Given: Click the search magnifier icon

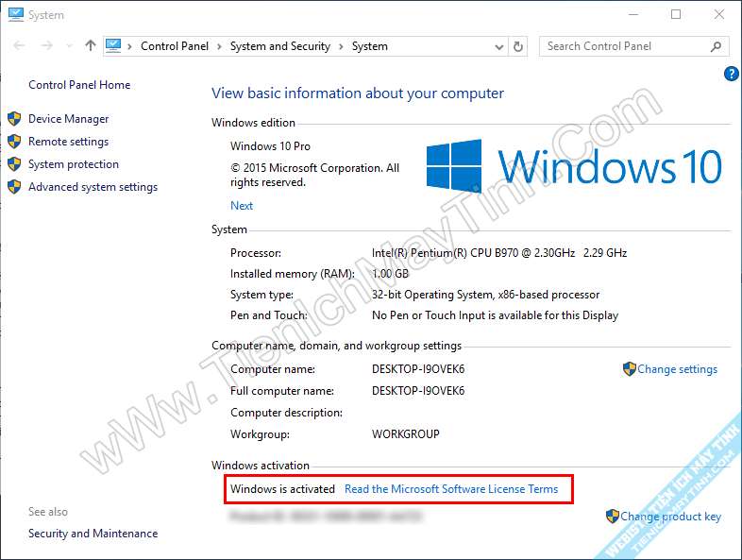Looking at the screenshot, I should click(x=716, y=46).
